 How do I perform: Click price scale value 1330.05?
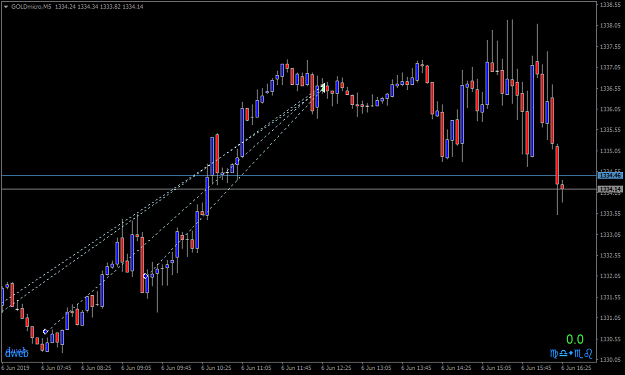click(610, 360)
